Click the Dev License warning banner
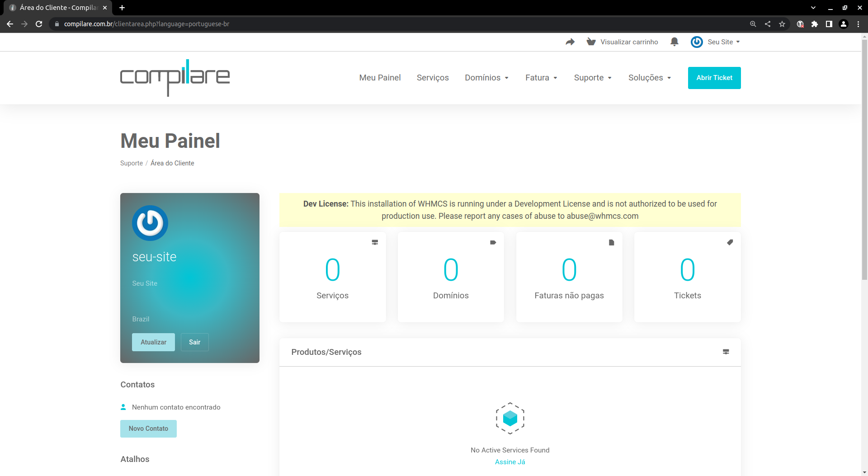 pyautogui.click(x=510, y=210)
